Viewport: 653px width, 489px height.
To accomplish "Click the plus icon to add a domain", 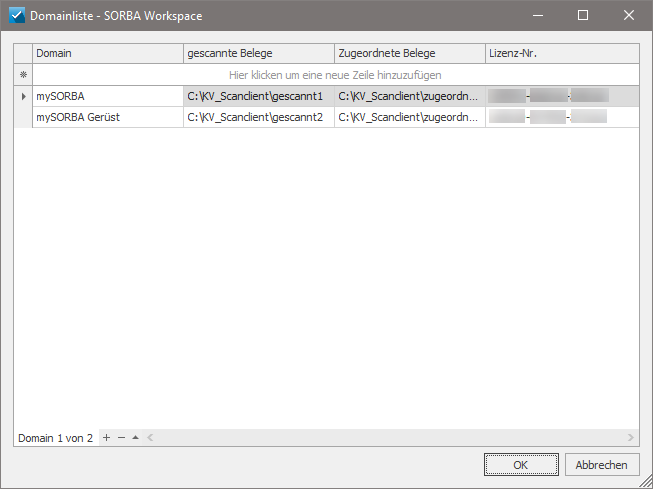I will click(x=107, y=437).
